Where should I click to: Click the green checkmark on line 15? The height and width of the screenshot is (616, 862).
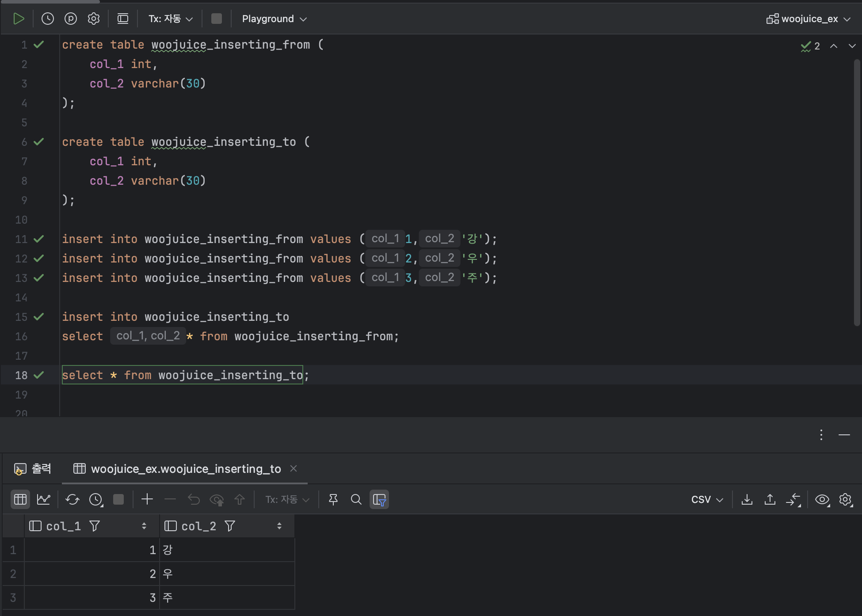click(x=39, y=317)
